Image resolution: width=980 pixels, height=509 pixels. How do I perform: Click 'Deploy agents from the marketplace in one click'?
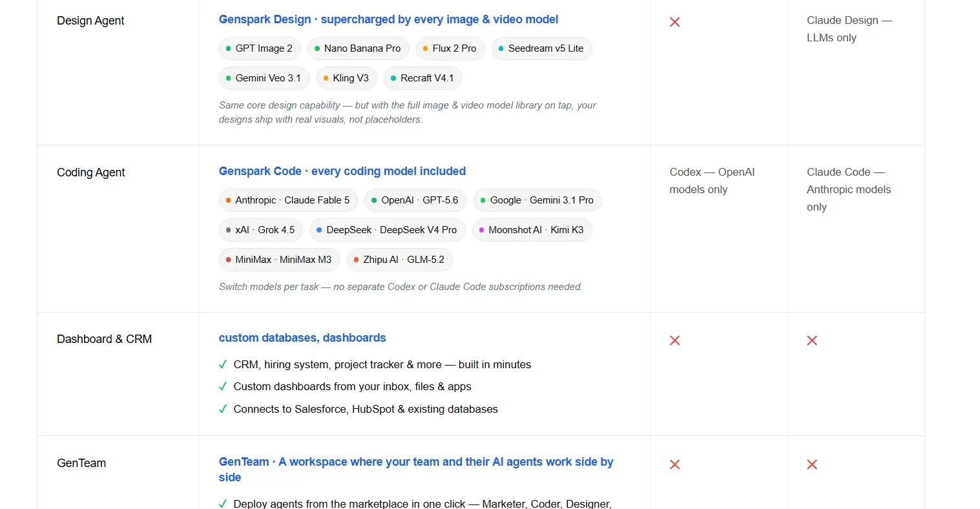point(422,504)
